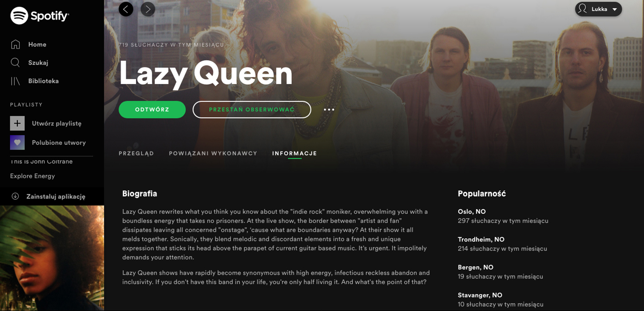Click the album artwork thumbnail in sidebar
Screen dimensions: 644x311
(x=52, y=258)
